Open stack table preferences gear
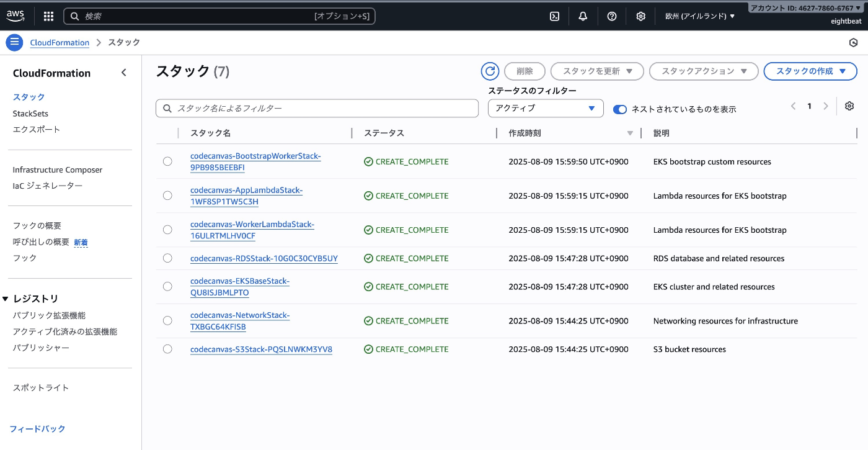The image size is (868, 450). pyautogui.click(x=849, y=106)
